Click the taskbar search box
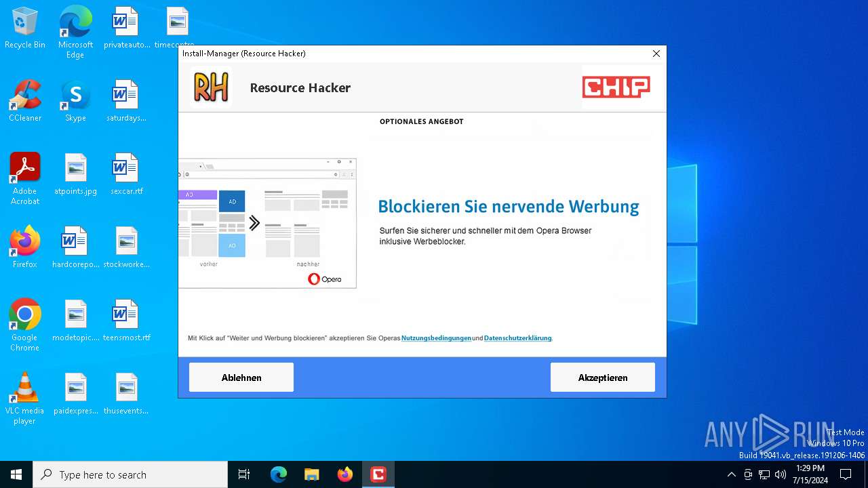The width and height of the screenshot is (868, 488). click(130, 474)
